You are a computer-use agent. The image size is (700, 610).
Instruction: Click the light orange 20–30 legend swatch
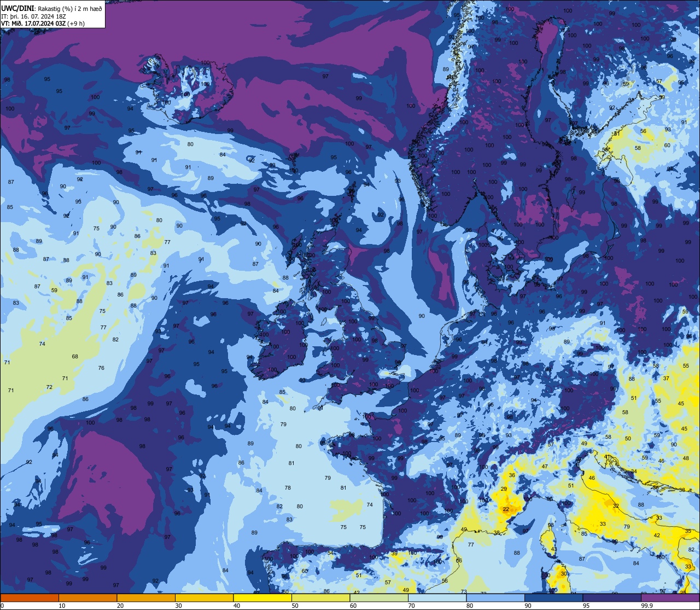click(146, 597)
